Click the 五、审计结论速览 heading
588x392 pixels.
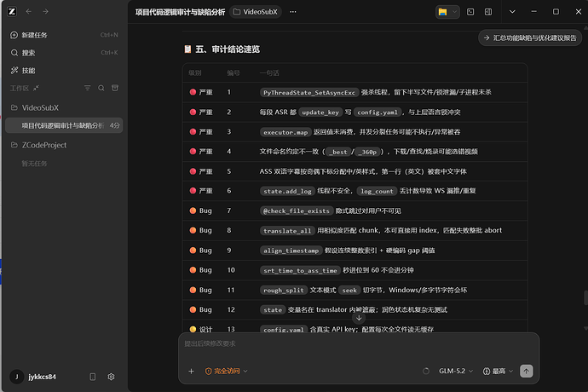[x=228, y=49]
